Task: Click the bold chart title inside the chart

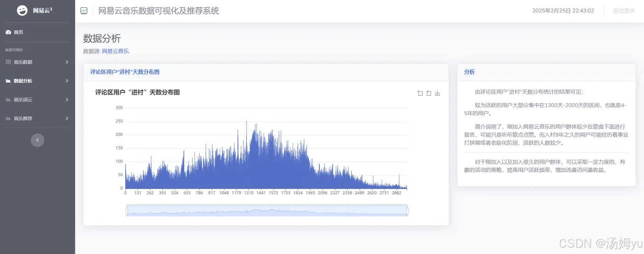Action: pos(138,92)
